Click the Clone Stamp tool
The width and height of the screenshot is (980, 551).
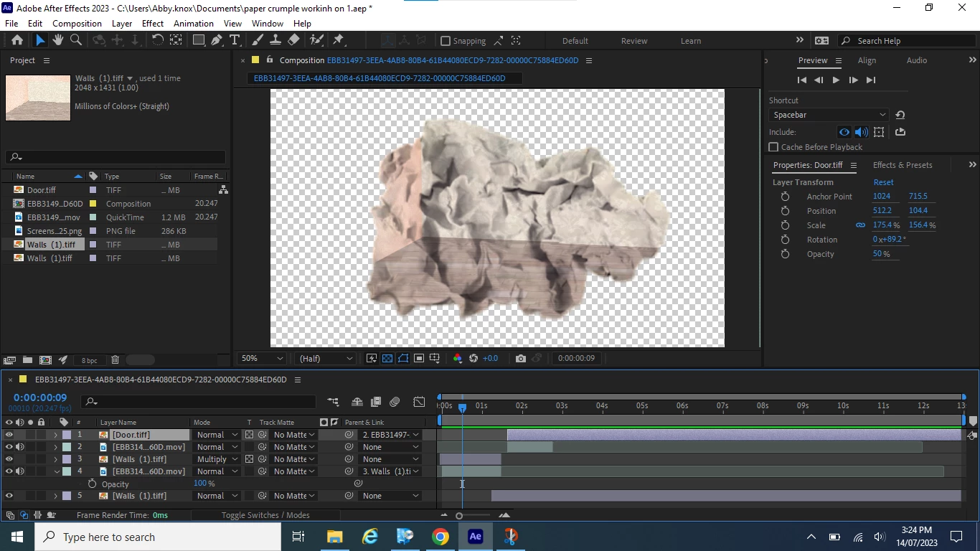point(275,40)
